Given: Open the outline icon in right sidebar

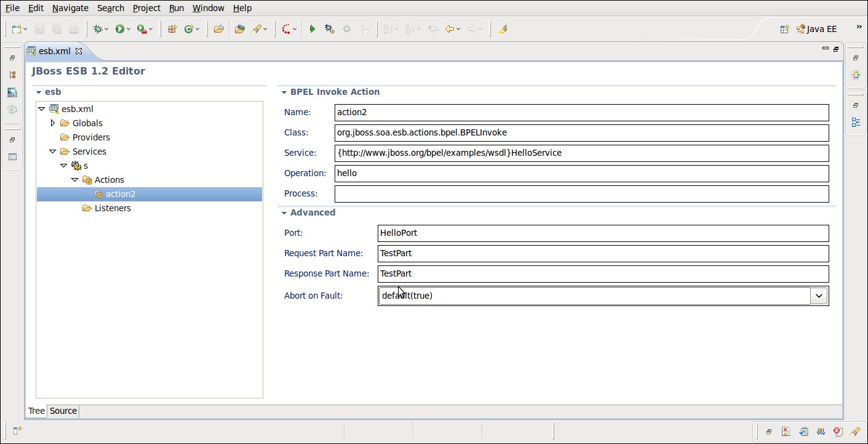Looking at the screenshot, I should [855, 122].
